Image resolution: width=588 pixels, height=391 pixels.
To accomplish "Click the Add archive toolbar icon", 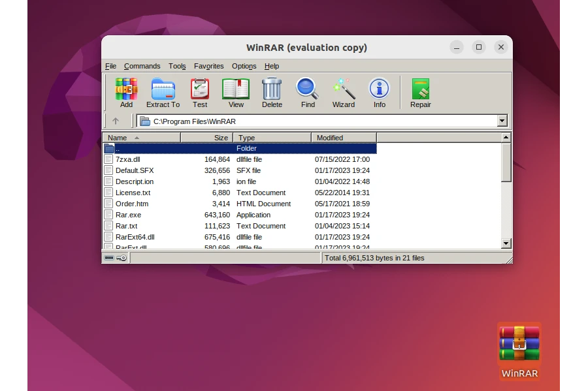I will [126, 92].
